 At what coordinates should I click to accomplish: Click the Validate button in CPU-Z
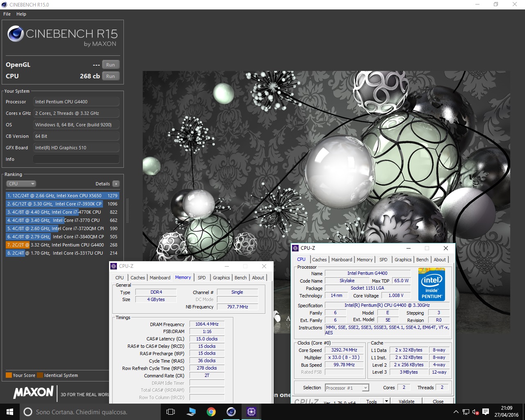tap(406, 401)
